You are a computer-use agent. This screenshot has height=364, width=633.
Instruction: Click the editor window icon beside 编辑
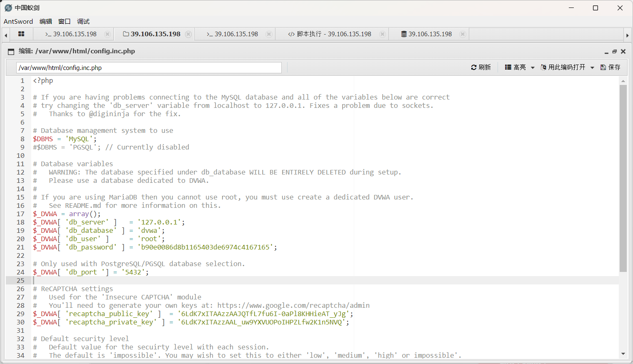pos(11,52)
